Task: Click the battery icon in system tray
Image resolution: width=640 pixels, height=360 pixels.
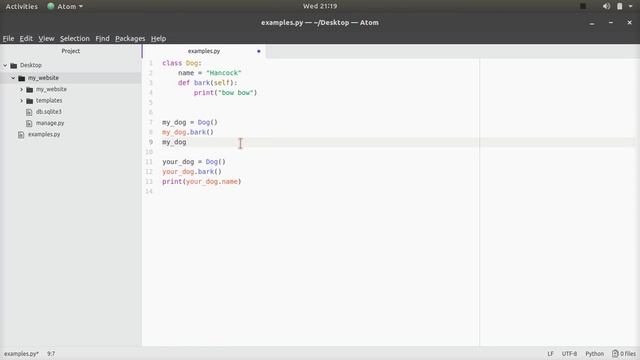Action: 620,6
